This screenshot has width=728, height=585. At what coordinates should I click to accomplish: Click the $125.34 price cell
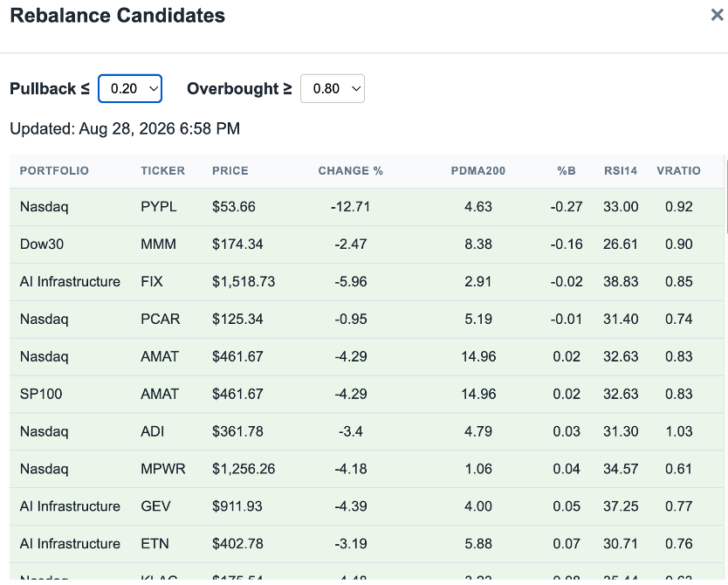(x=237, y=319)
